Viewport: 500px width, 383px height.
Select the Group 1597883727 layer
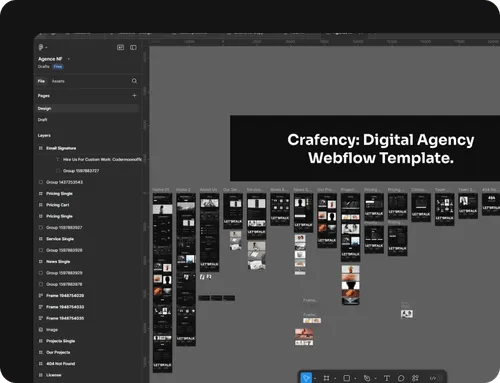point(81,171)
